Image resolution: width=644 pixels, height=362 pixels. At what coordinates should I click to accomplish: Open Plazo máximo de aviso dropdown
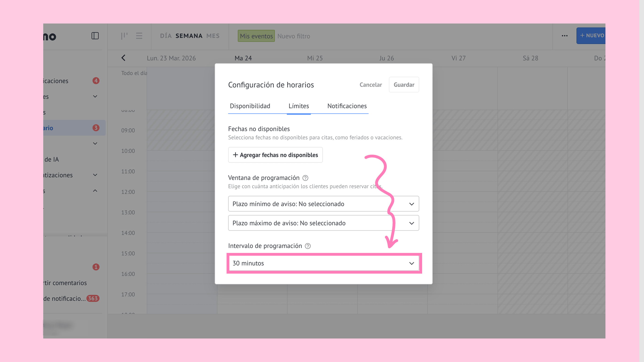(323, 223)
